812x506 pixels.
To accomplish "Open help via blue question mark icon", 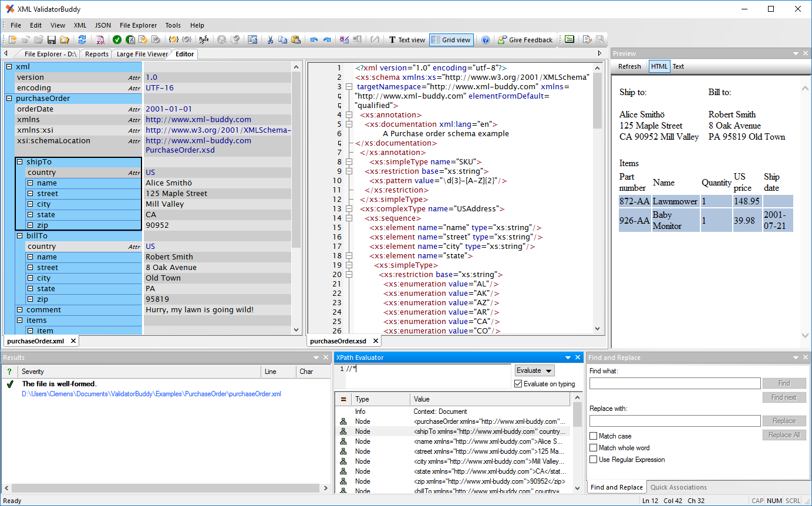I will click(x=486, y=40).
